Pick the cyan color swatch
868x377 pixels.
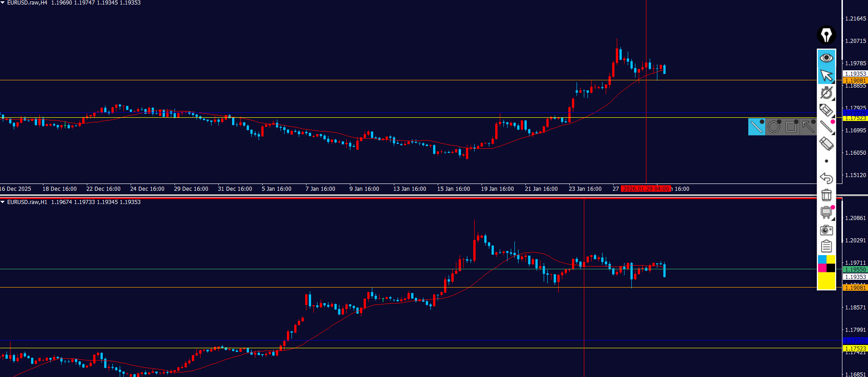coord(822,260)
